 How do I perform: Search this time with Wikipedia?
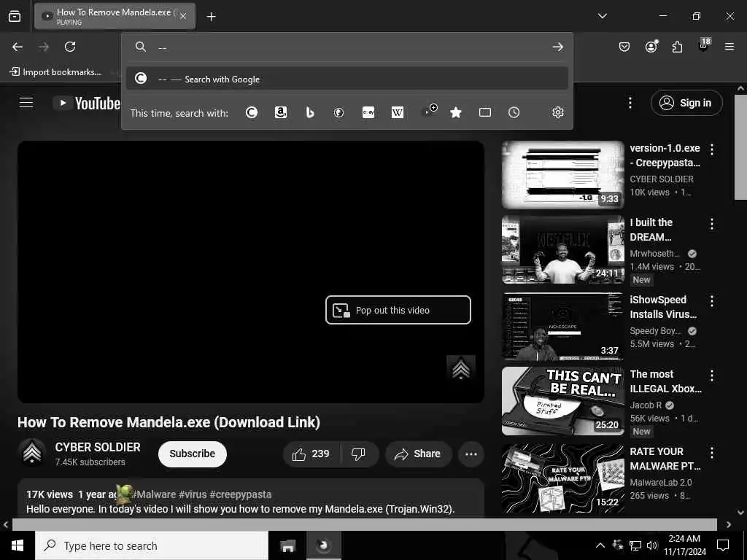pyautogui.click(x=398, y=112)
